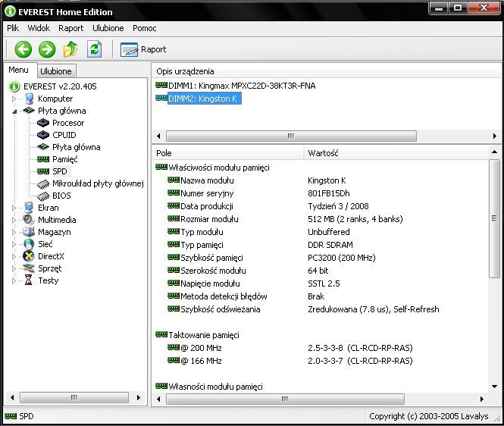The height and width of the screenshot is (426, 504).
Task: Switch to the Ulubione tab in sidebar
Action: (56, 71)
